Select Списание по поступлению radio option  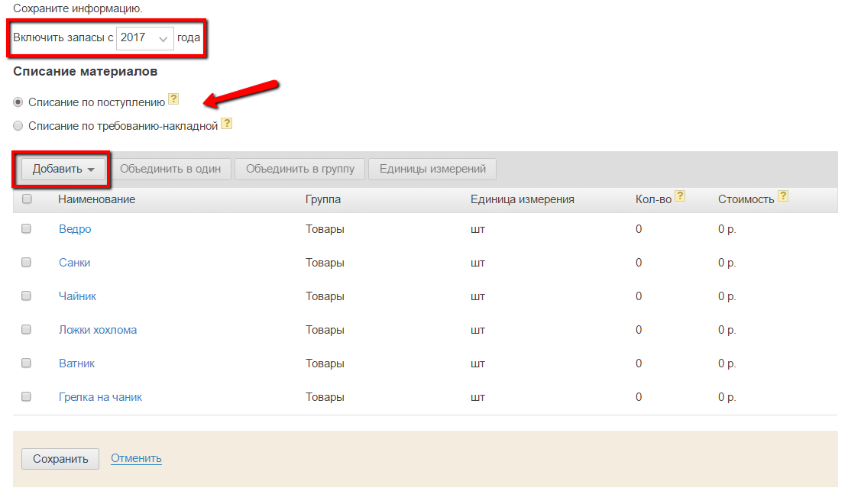coord(18,102)
